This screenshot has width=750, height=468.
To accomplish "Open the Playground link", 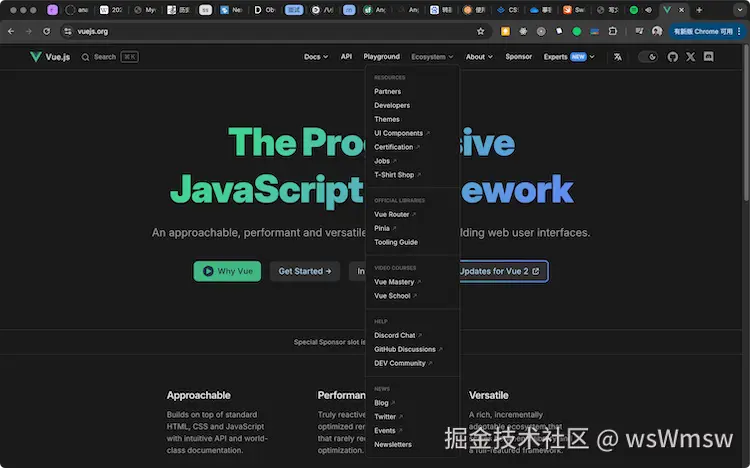I will pos(381,56).
